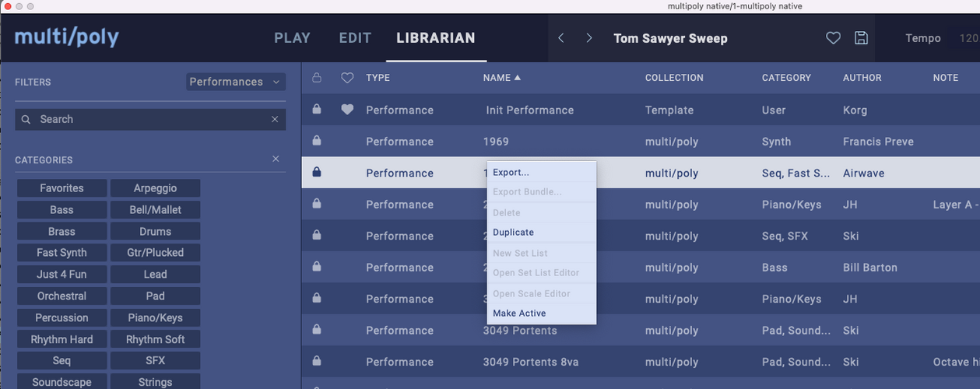Image resolution: width=980 pixels, height=389 pixels.
Task: Clear the search field with its X
Action: click(x=275, y=119)
